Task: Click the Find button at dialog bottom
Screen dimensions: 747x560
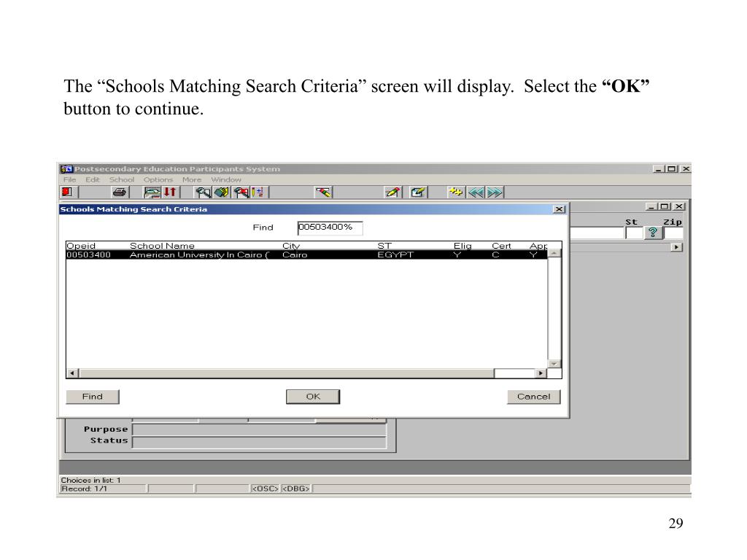Action: (x=93, y=397)
